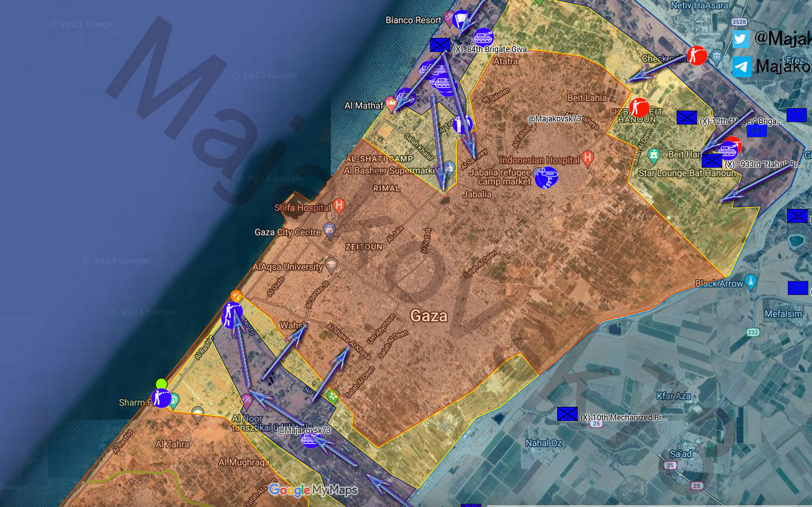Open the Black Arrow memorial pin
This screenshot has width=812, height=507.
point(751,281)
